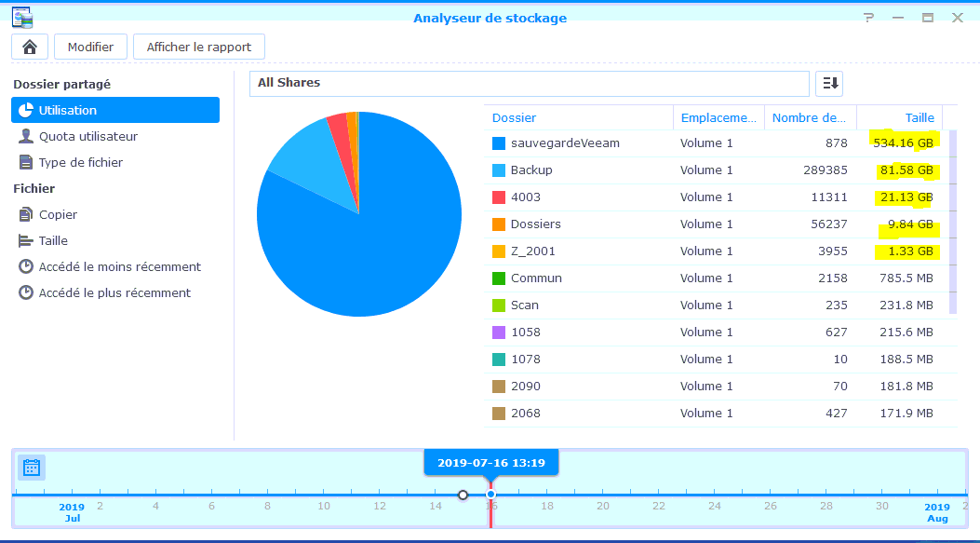Image resolution: width=980 pixels, height=543 pixels.
Task: Click the blue circle timeline marker at 16
Action: [x=490, y=495]
